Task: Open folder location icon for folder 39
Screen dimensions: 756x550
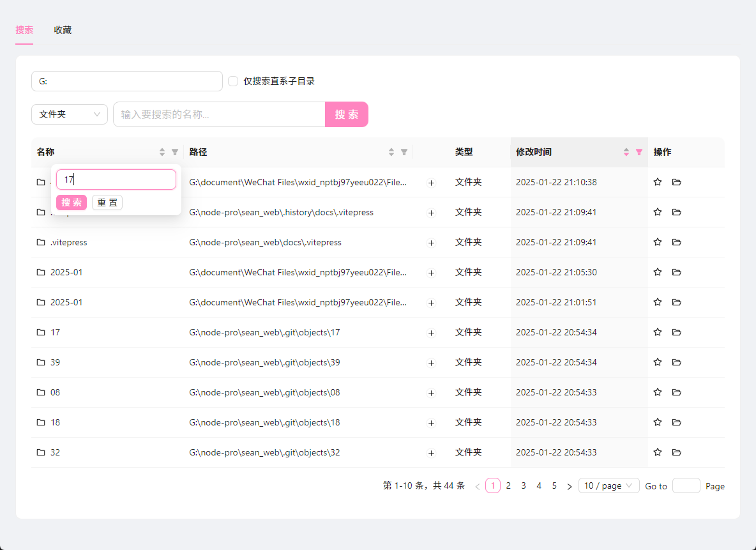Action: (677, 362)
